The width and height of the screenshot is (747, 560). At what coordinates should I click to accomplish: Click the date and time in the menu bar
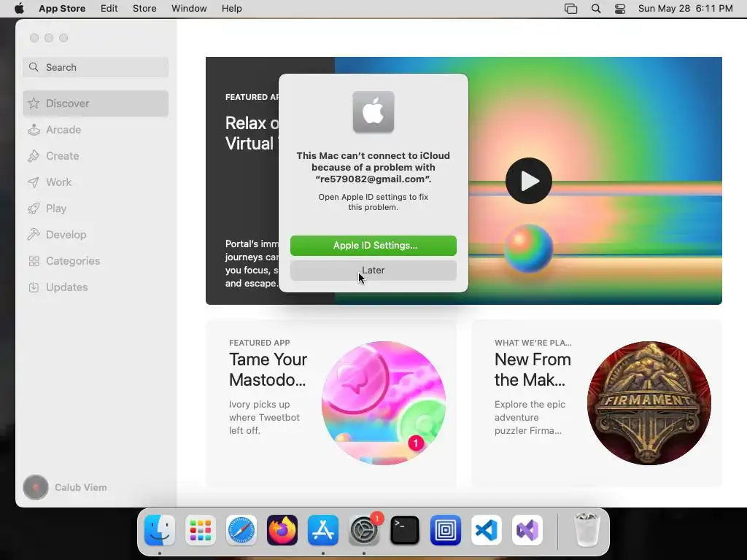coord(685,9)
